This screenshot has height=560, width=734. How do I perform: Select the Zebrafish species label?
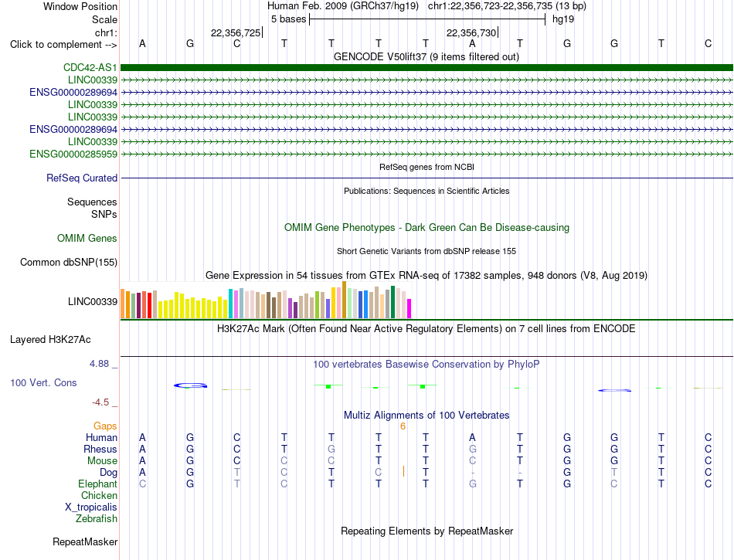point(97,518)
